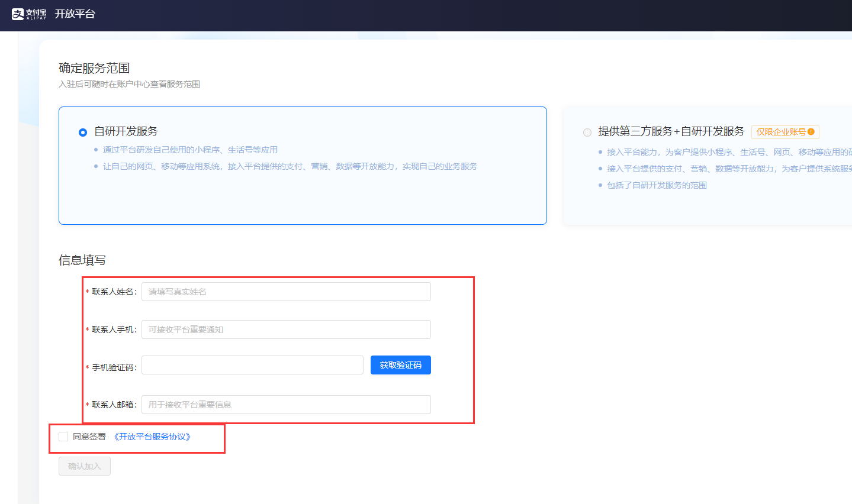Focus the 联系人姓名 input field
This screenshot has height=504, width=852.
(286, 292)
